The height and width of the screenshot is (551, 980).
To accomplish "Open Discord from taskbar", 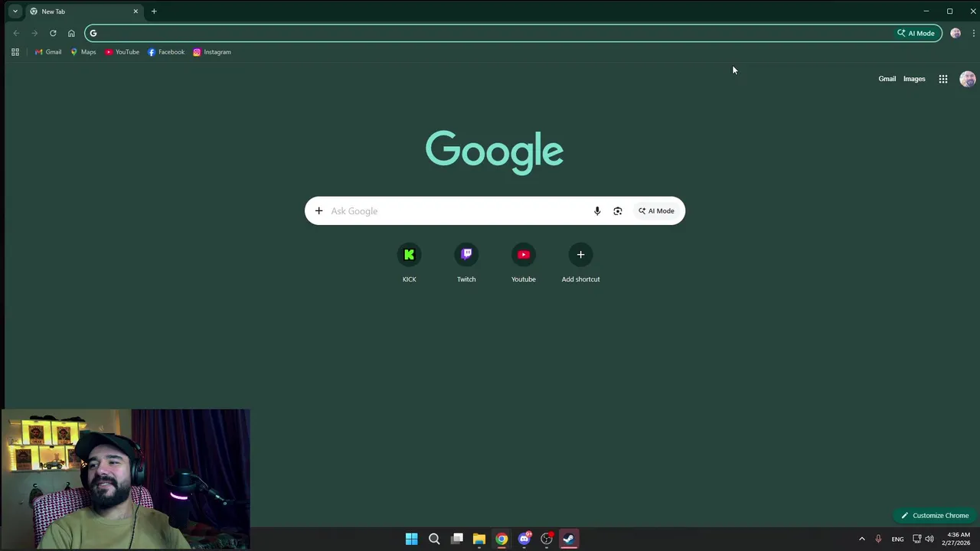I will click(x=524, y=539).
